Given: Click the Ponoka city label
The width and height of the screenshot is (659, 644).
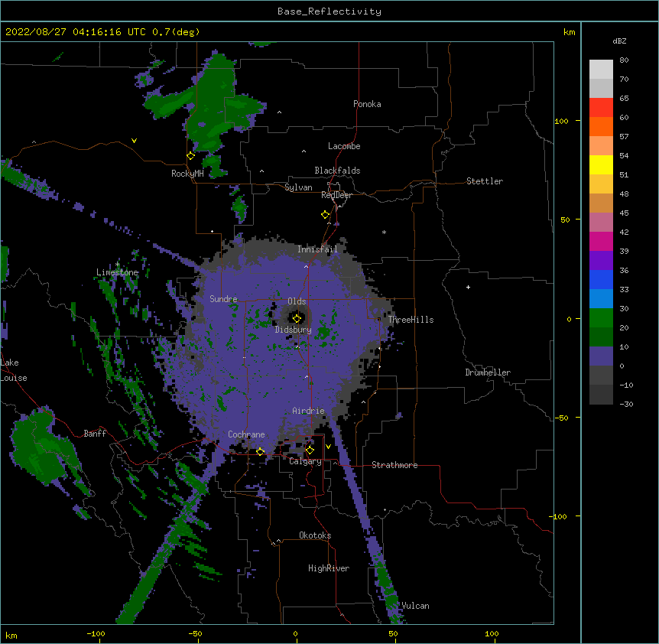Looking at the screenshot, I should 367,104.
